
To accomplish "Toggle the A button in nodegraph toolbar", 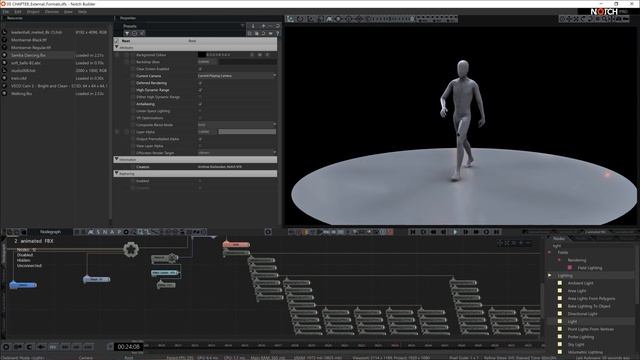I will [112, 232].
